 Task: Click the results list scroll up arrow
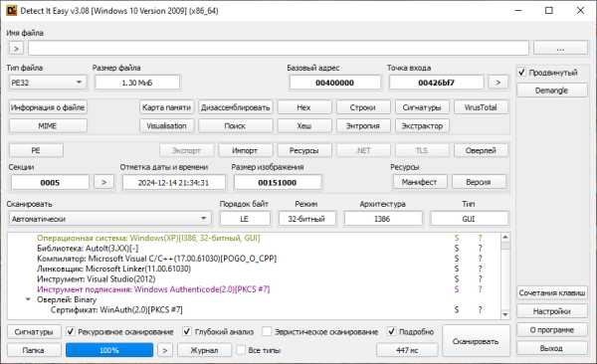coord(505,238)
